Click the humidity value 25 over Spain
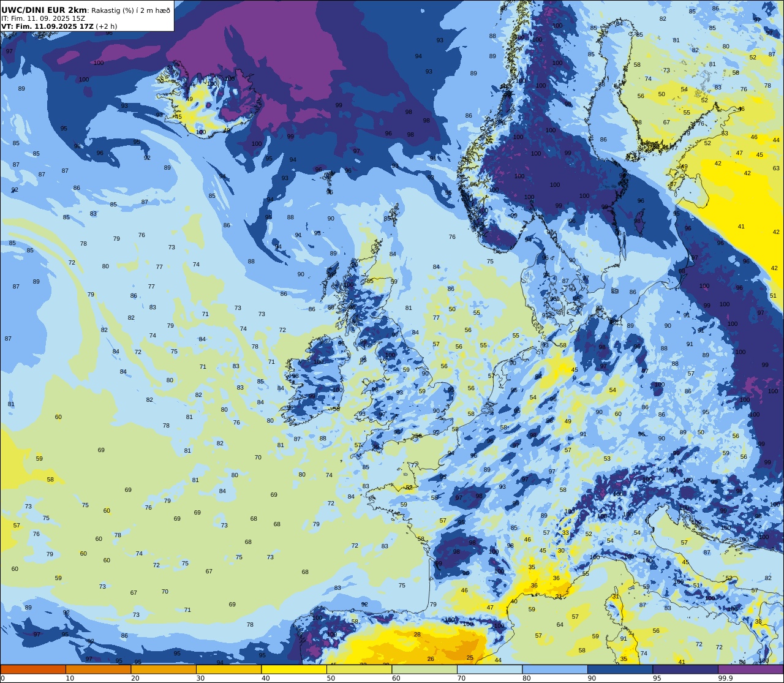 [x=470, y=658]
